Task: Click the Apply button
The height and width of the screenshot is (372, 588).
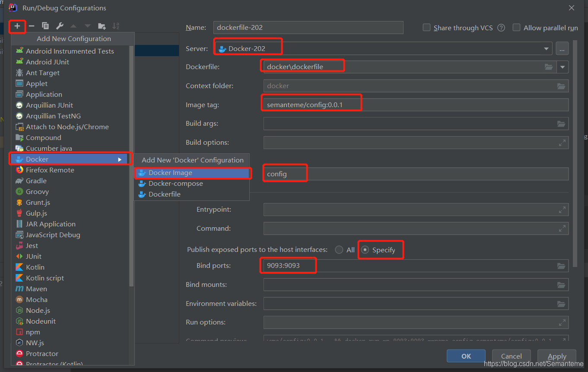Action: [557, 356]
